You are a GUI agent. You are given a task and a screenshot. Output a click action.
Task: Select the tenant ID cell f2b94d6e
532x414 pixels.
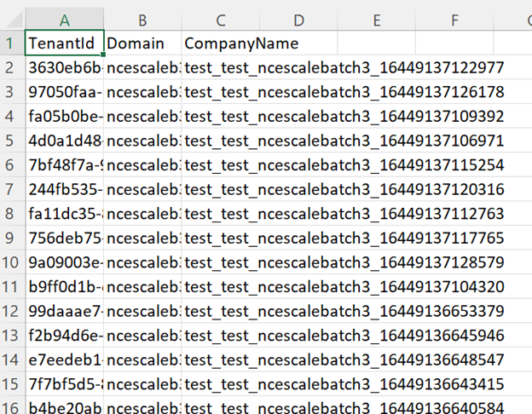click(65, 335)
